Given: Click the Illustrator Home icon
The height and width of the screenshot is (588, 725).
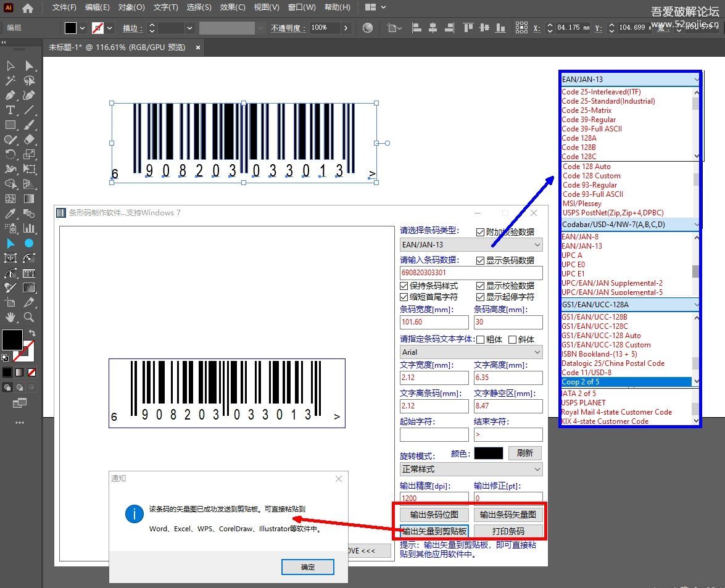Looking at the screenshot, I should coord(28,8).
